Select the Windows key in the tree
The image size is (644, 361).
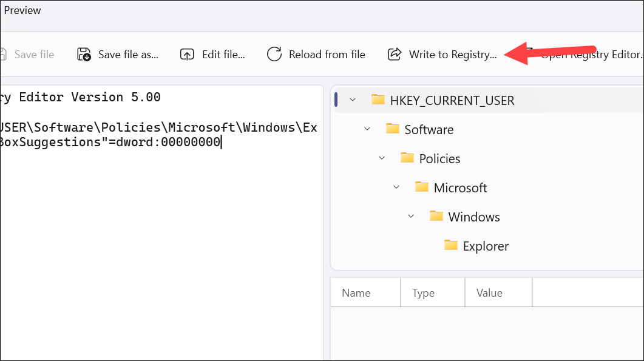click(x=473, y=216)
